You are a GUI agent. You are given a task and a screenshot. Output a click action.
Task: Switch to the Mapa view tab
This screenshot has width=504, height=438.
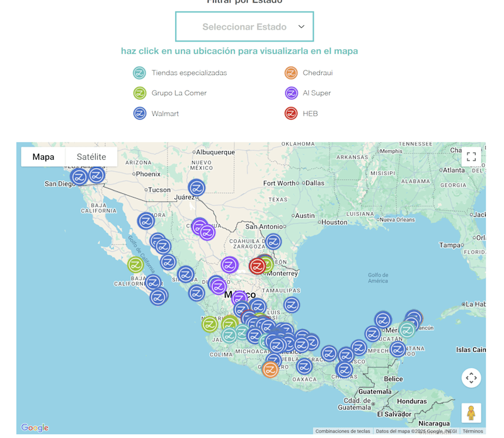[x=43, y=157]
